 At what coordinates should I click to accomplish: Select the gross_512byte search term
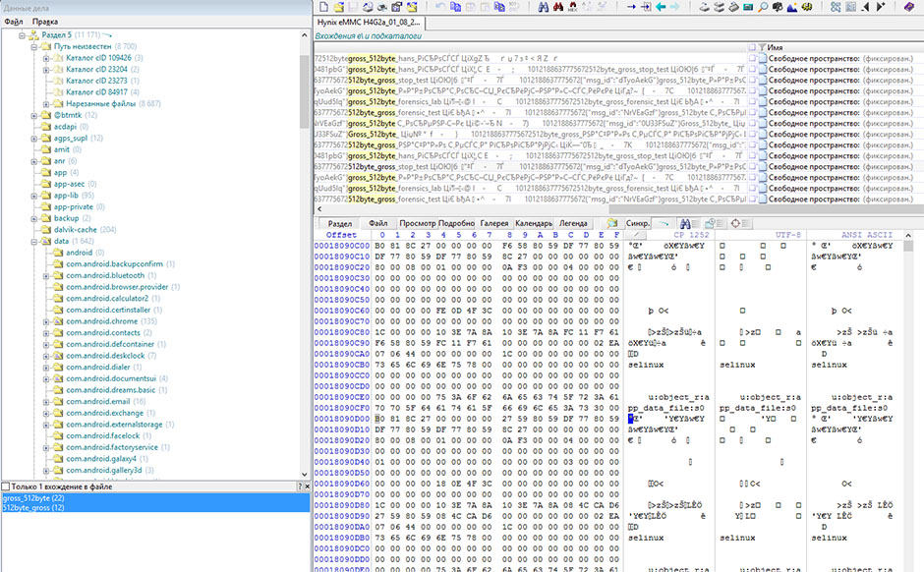(32, 498)
